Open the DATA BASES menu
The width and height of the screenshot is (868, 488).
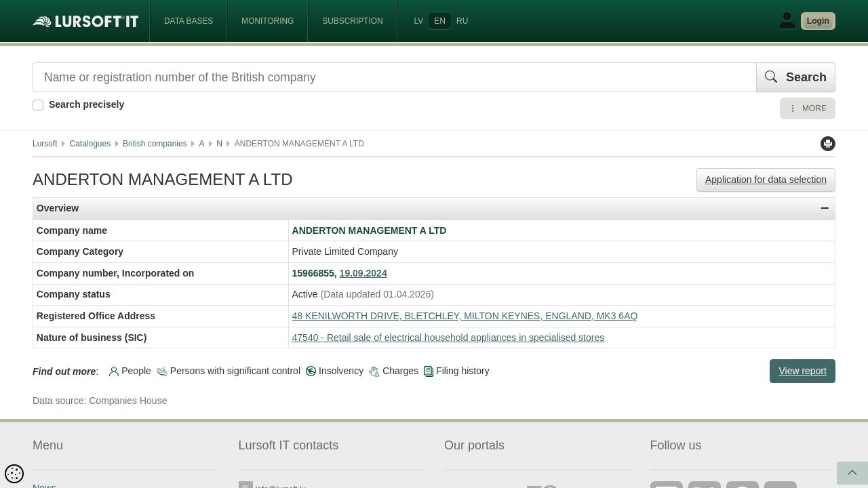[189, 21]
